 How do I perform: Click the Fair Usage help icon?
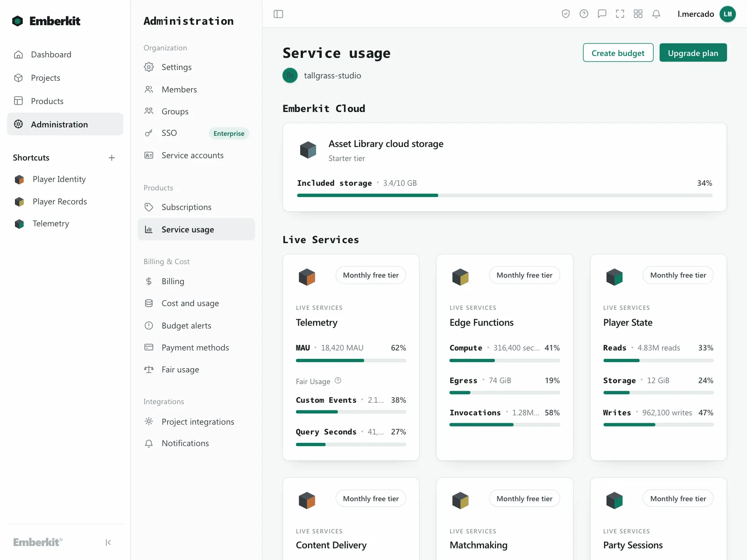click(338, 381)
